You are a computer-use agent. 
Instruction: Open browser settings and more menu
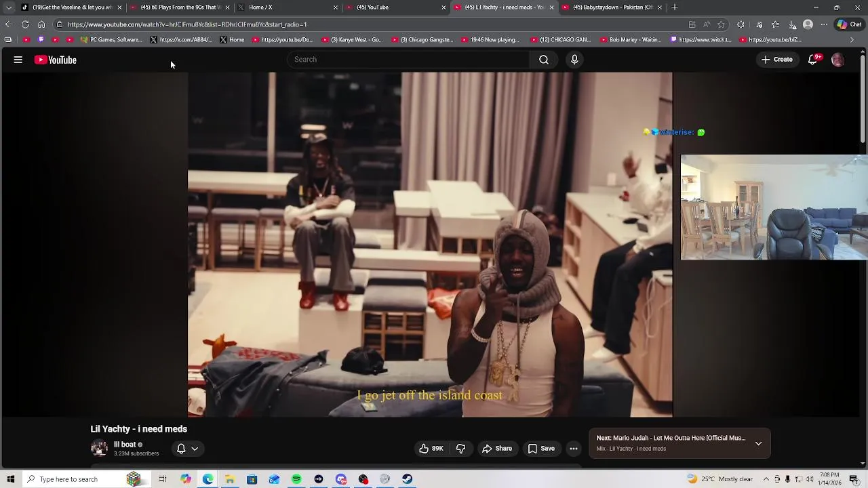(824, 24)
